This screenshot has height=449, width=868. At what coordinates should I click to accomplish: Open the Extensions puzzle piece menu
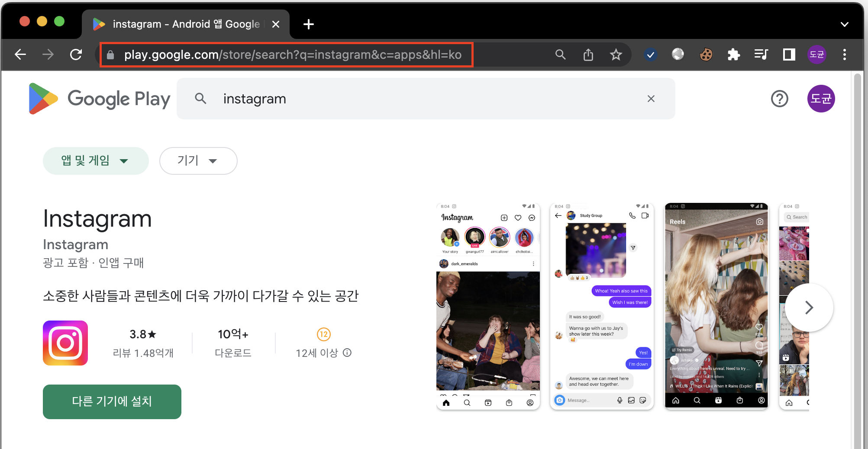(x=734, y=55)
